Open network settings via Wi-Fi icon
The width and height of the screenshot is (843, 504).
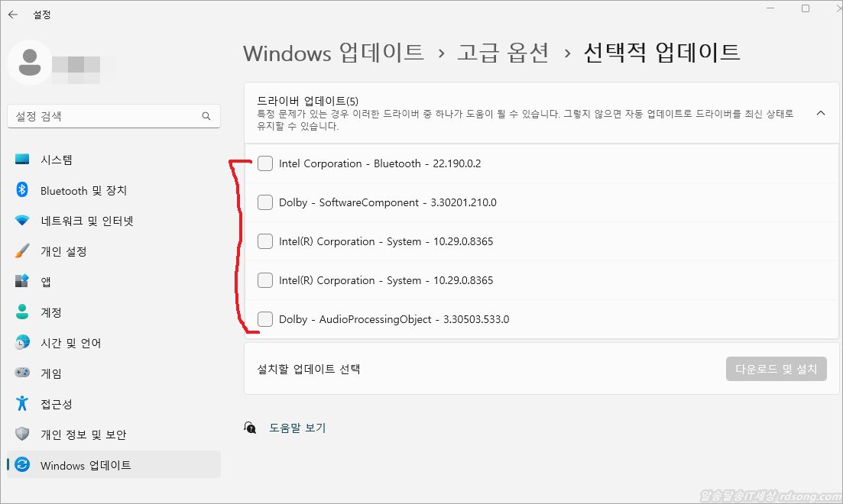click(22, 221)
